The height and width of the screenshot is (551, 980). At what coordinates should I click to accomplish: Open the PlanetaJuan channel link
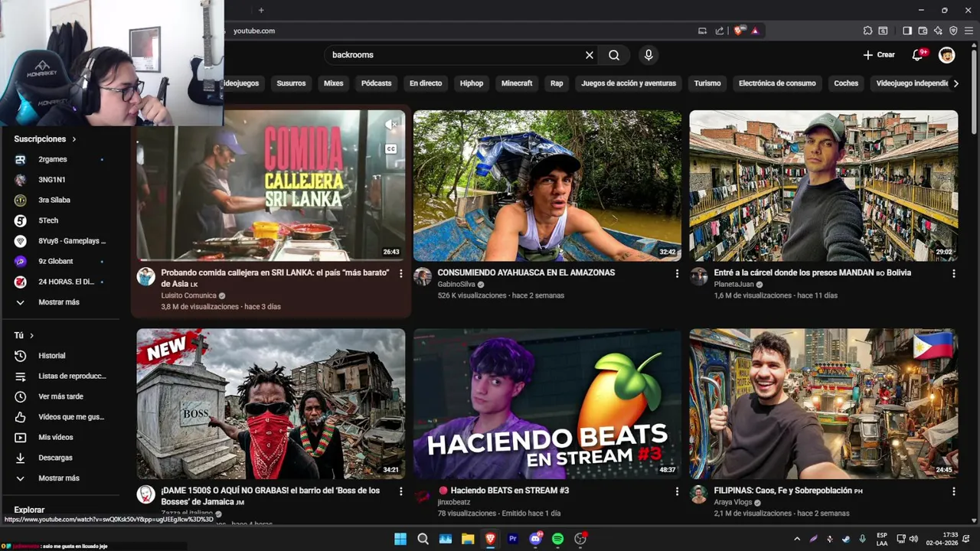coord(733,285)
